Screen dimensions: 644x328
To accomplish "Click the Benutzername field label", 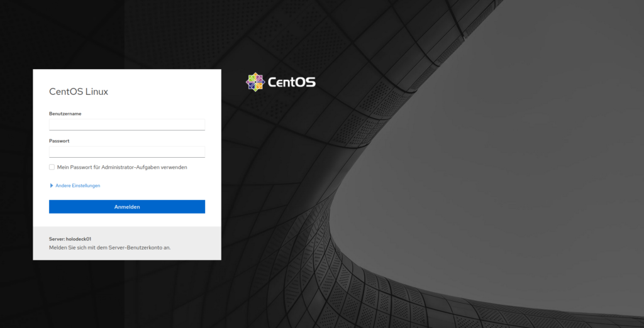I will tap(65, 114).
